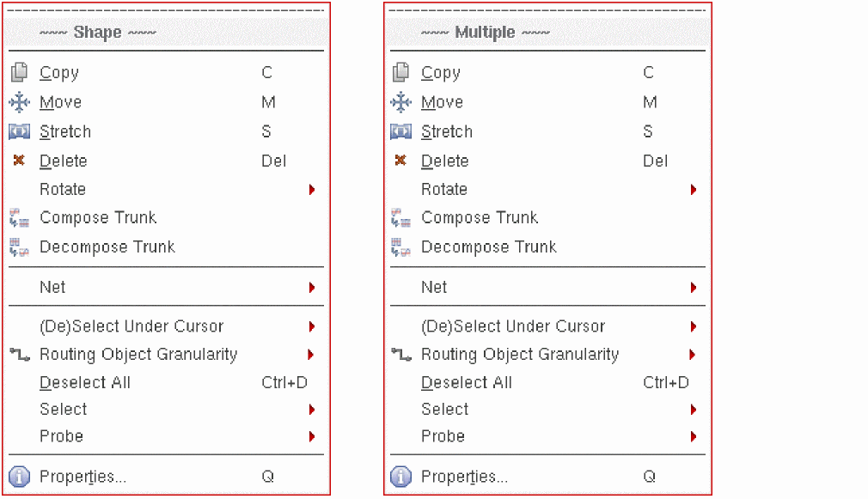Select Move in the Multiple menu
The image size is (868, 499).
[x=443, y=103]
